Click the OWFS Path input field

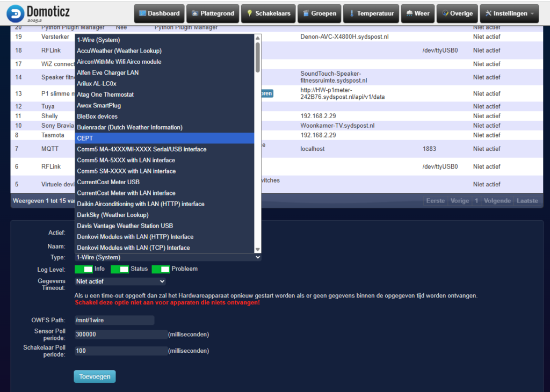pos(114,321)
